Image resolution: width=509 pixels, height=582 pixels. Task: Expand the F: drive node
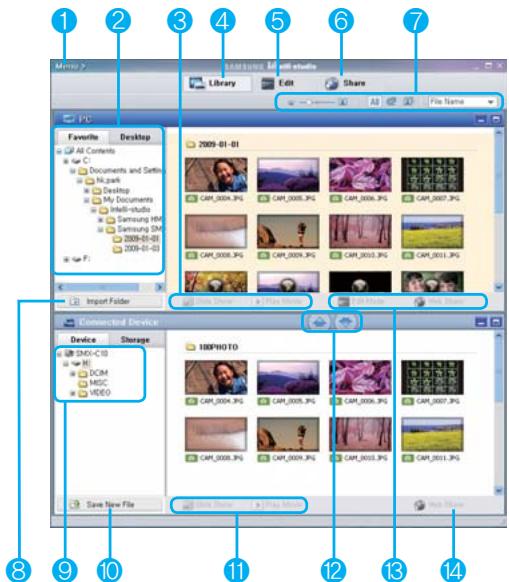pos(66,259)
